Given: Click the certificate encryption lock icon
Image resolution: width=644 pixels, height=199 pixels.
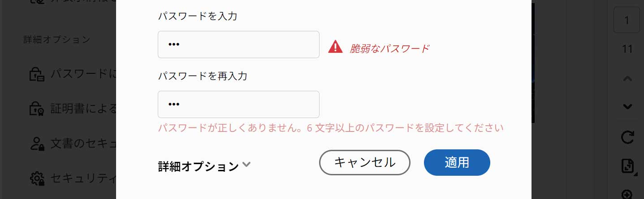Looking at the screenshot, I should pos(37,108).
